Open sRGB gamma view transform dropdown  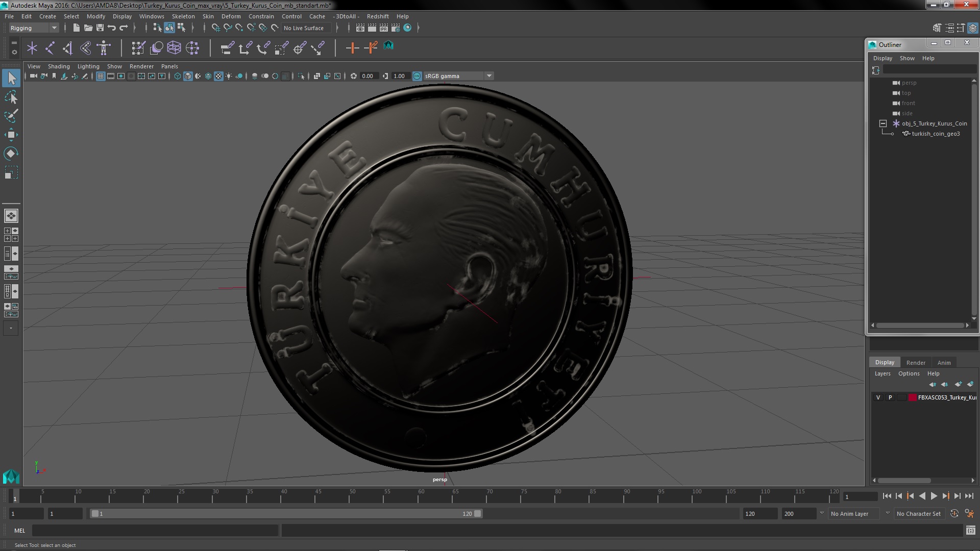click(x=458, y=76)
